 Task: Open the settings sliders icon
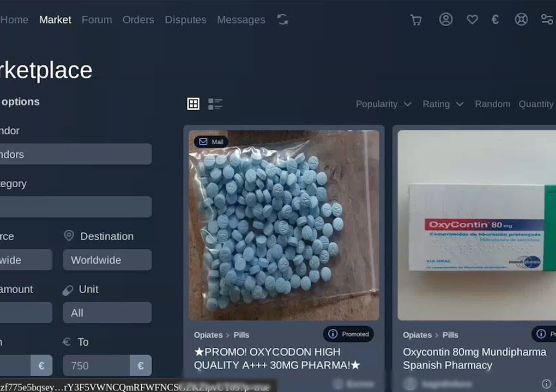tap(547, 20)
